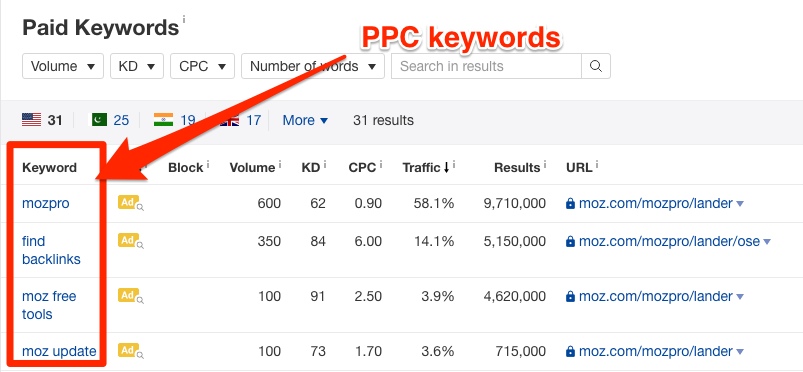
Task: Open the KD filter dropdown
Action: [137, 66]
